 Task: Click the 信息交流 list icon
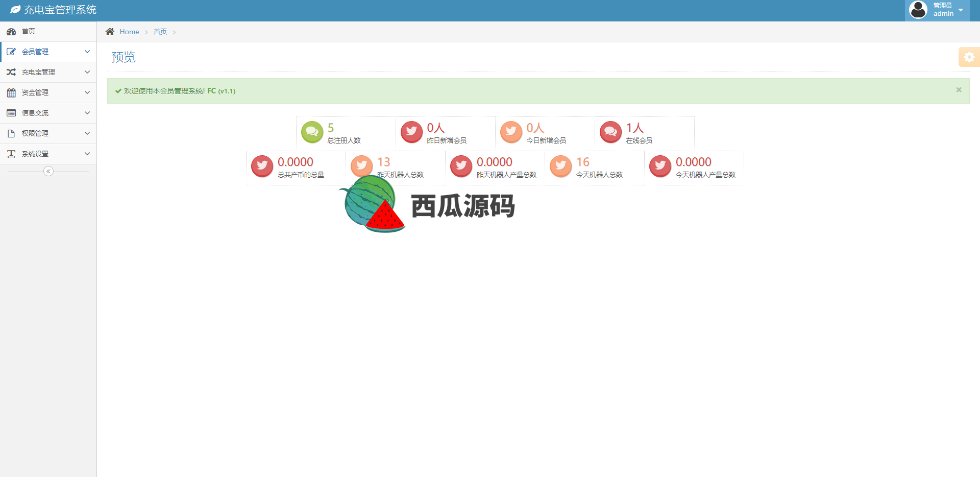coord(11,113)
